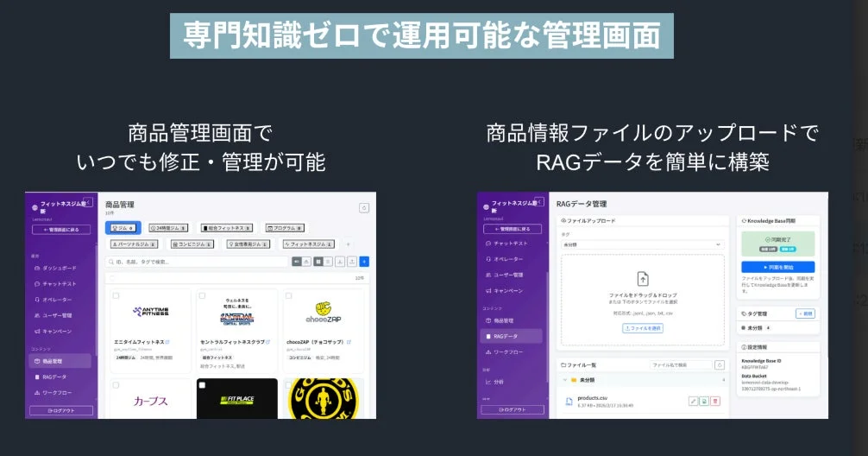Viewport: 868px width, 456px height.
Task: Select checkbox on エニタイムフィットネス card
Action: coord(116,296)
